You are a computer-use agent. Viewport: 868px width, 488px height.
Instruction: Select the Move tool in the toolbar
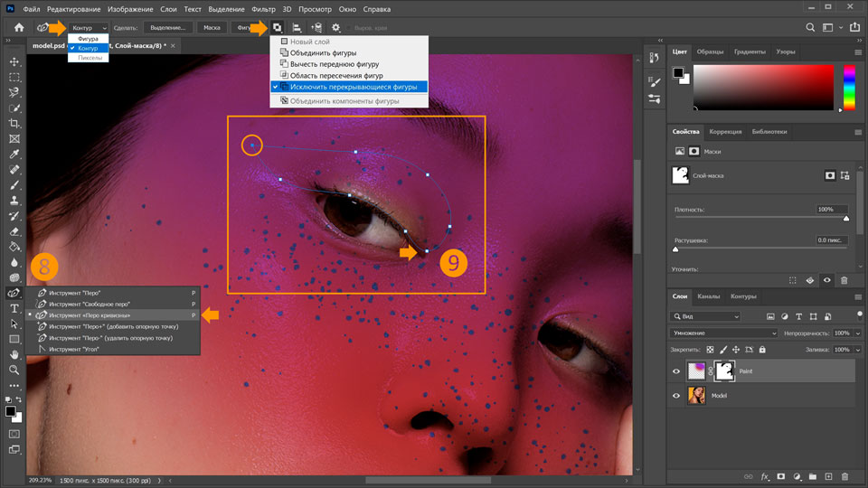14,61
